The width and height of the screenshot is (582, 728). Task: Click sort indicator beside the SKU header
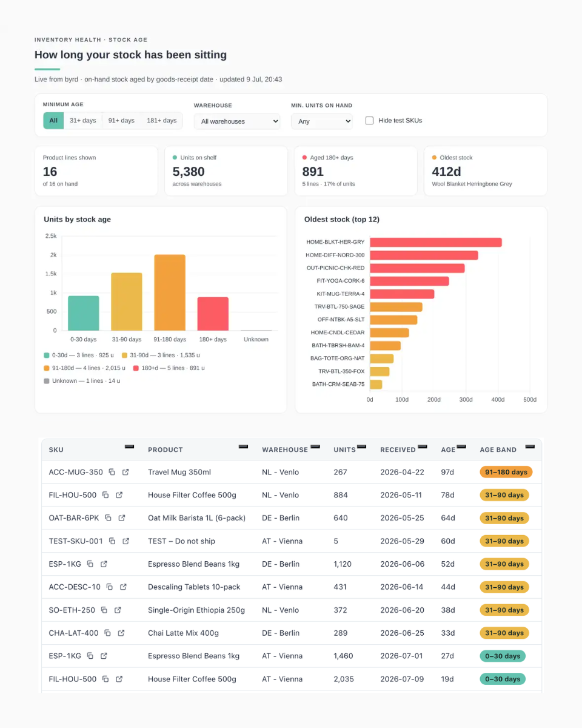(x=129, y=447)
